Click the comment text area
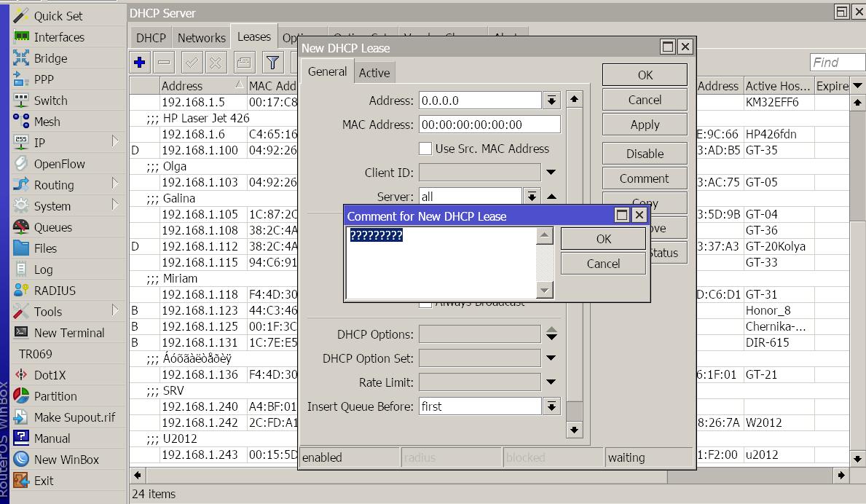 tap(441, 262)
